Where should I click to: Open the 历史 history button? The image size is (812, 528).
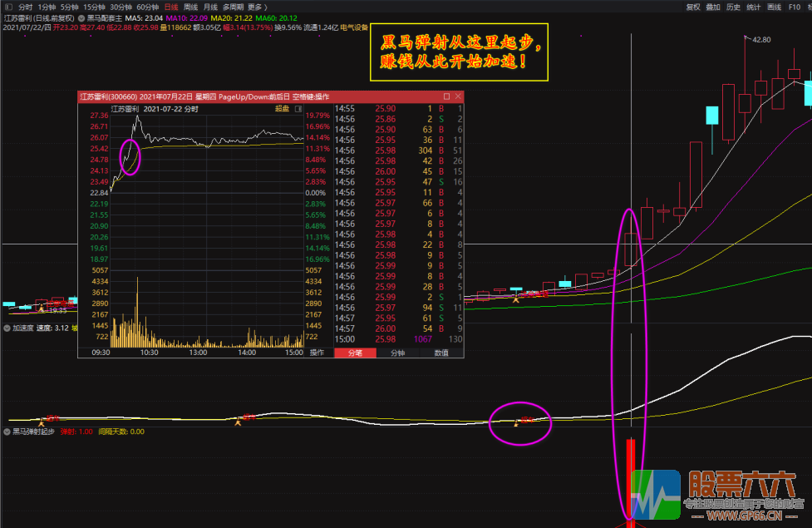tap(733, 7)
